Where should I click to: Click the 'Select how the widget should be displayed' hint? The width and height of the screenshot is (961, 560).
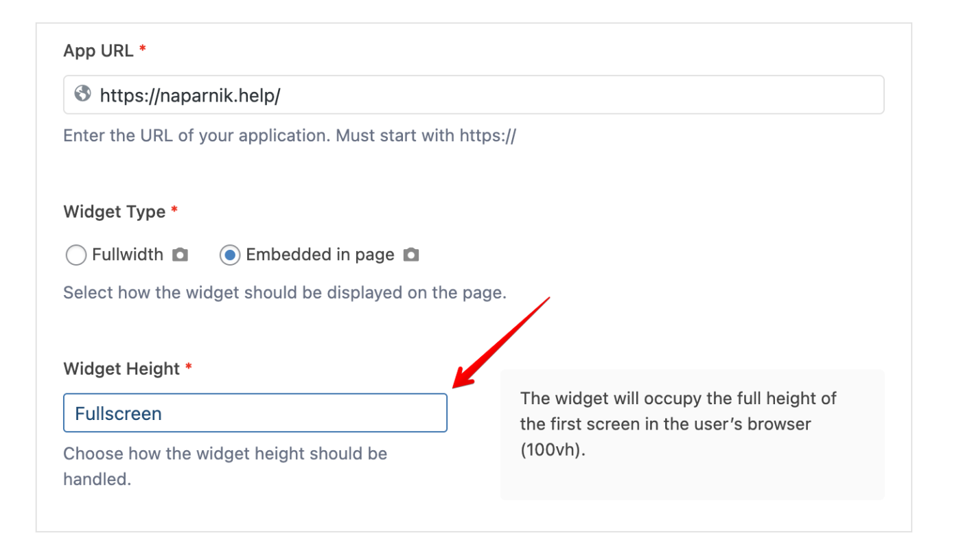pos(284,292)
